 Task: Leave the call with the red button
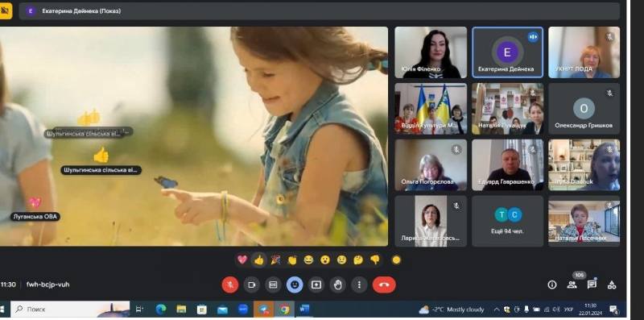(x=384, y=285)
